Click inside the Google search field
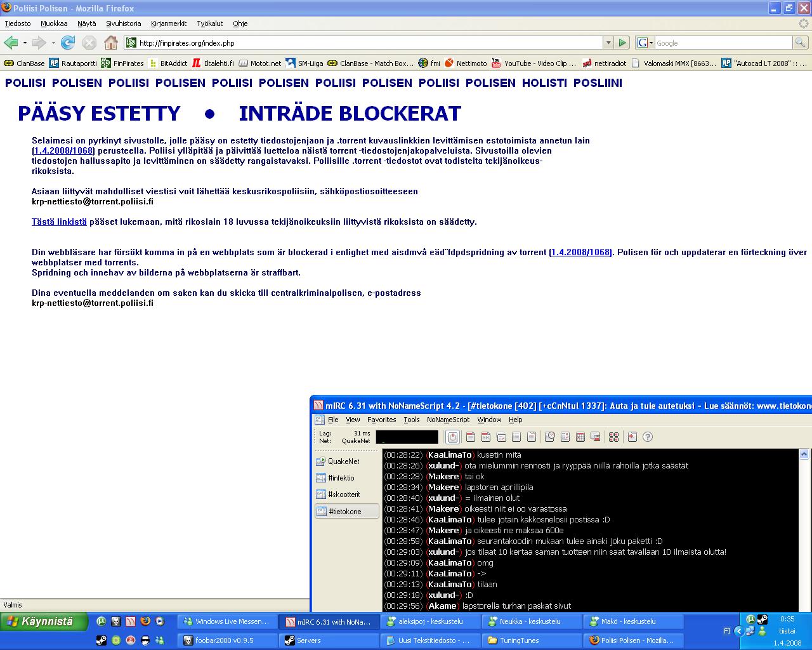Screen dimensions: 812x650 coord(723,43)
